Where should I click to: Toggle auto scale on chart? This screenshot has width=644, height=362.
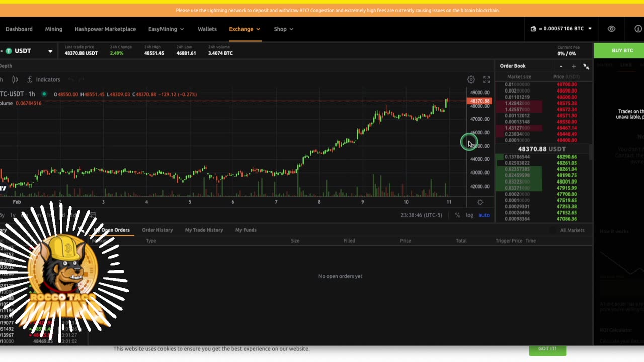[x=484, y=215]
